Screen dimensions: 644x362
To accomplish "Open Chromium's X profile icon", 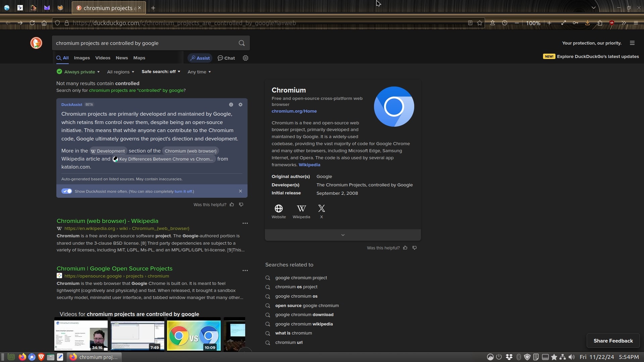I will tap(321, 209).
